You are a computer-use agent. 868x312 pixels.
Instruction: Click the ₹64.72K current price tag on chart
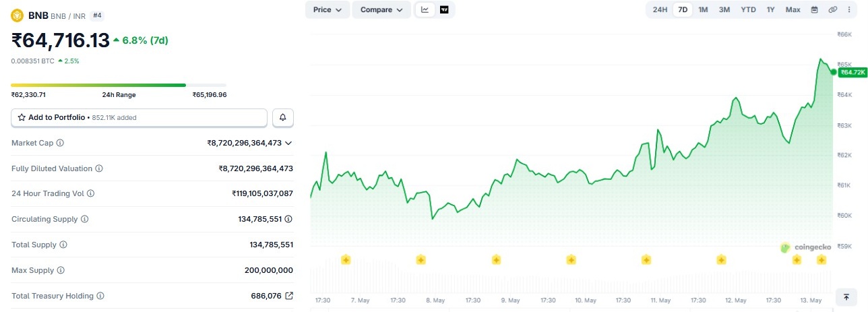pos(852,71)
